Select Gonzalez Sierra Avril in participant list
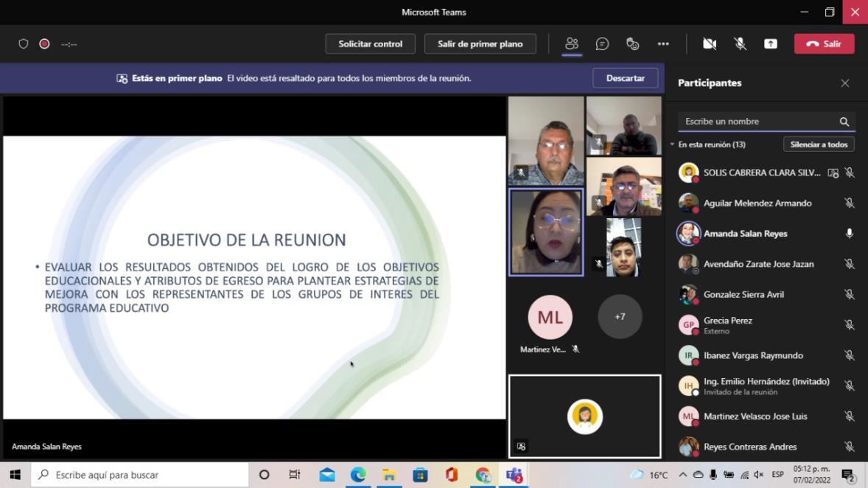The height and width of the screenshot is (488, 868). (x=743, y=294)
